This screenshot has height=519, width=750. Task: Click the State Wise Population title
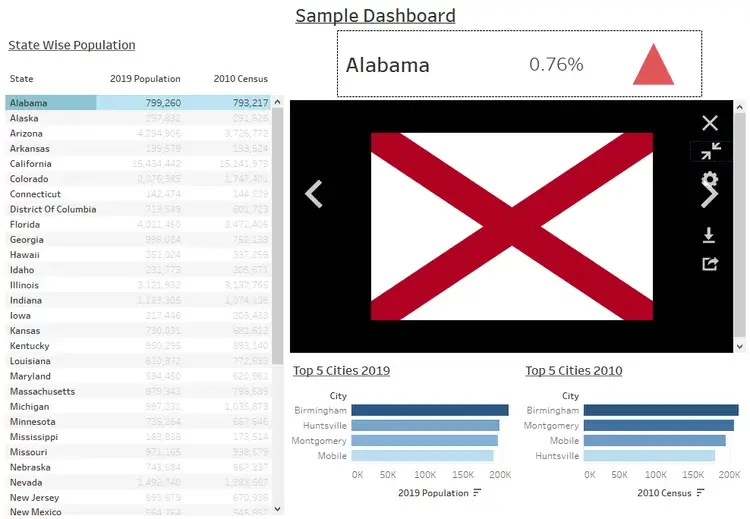pyautogui.click(x=72, y=45)
